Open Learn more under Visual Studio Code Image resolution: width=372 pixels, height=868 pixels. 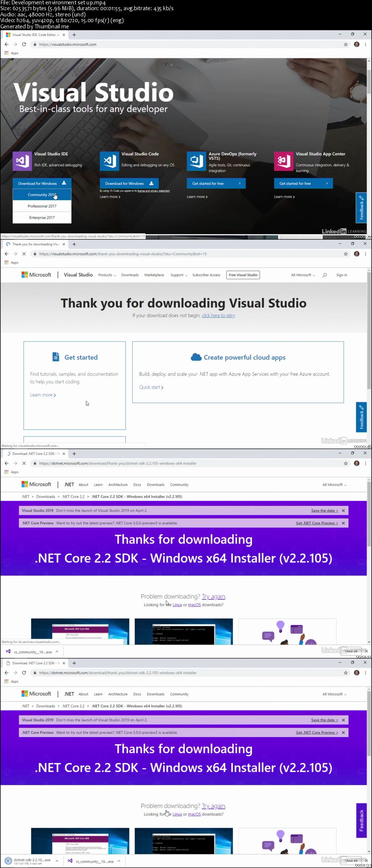(110, 197)
